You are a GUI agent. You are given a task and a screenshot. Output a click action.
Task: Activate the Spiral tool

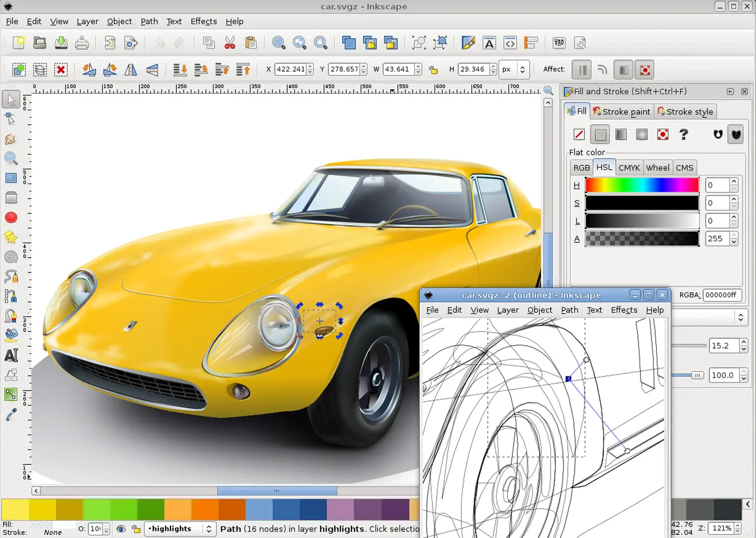[11, 257]
